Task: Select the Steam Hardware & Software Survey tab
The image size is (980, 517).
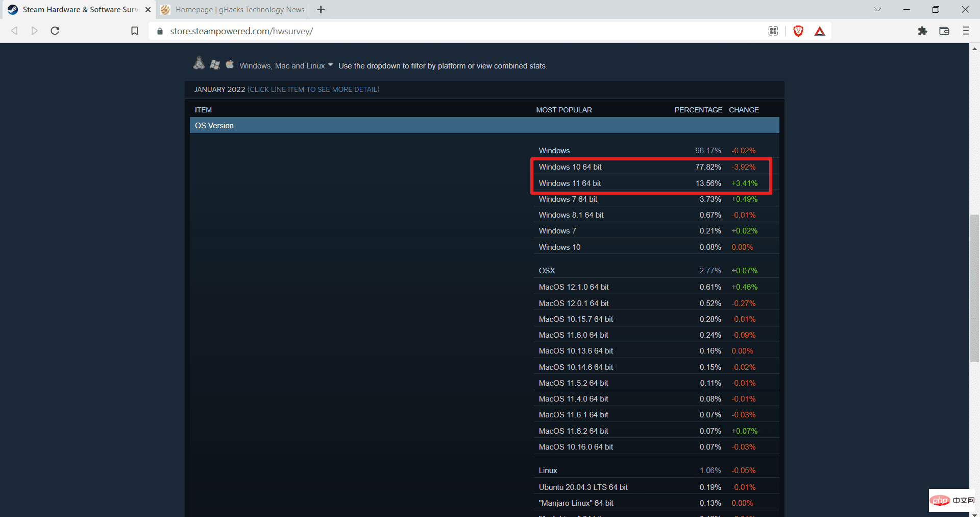Action: (79, 10)
